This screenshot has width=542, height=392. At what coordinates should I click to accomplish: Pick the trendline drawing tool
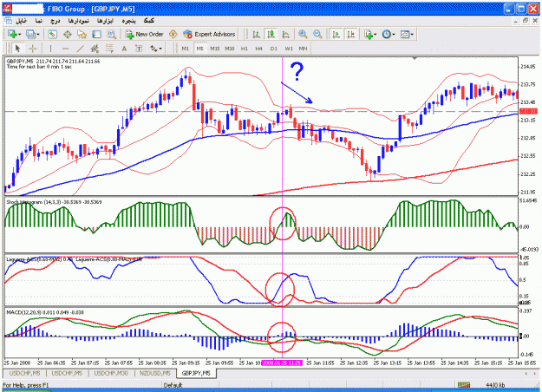(80, 49)
